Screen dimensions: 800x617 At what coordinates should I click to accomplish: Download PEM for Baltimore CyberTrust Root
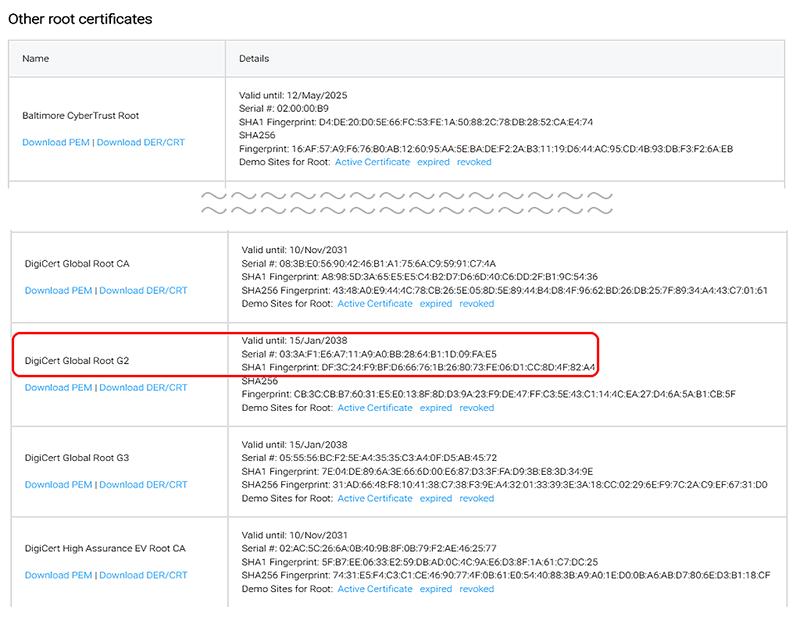coord(56,142)
